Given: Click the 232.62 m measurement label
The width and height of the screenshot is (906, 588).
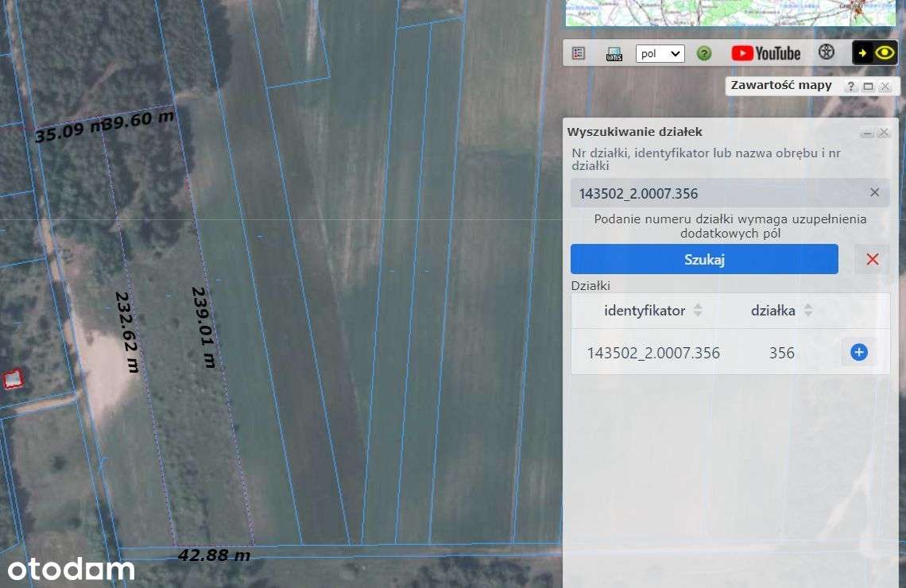Looking at the screenshot, I should 127,331.
